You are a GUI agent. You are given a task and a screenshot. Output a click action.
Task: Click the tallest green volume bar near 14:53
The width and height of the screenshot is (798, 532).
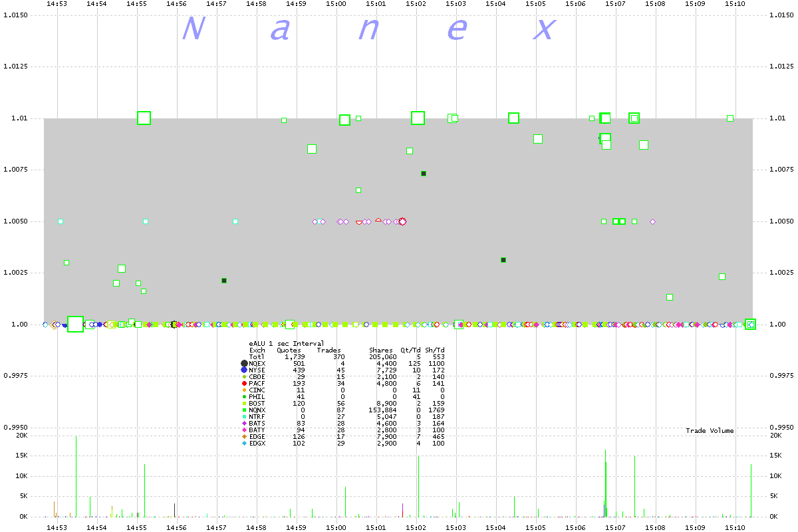76,476
